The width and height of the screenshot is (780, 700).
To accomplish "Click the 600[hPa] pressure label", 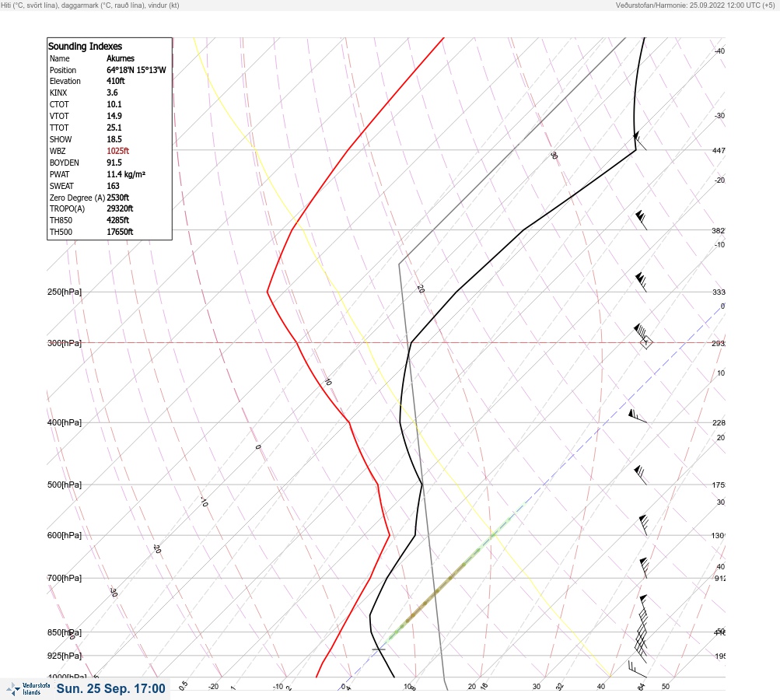I will (65, 535).
